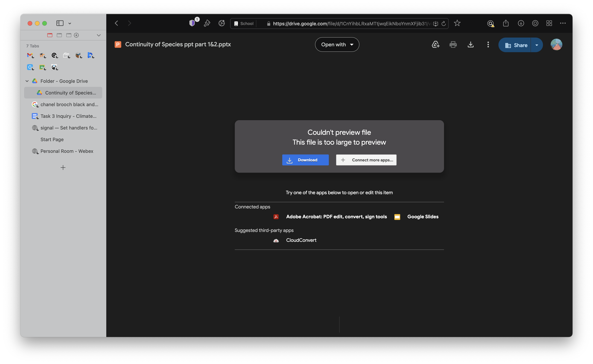
Task: Open the Open with dropdown
Action: tap(337, 44)
